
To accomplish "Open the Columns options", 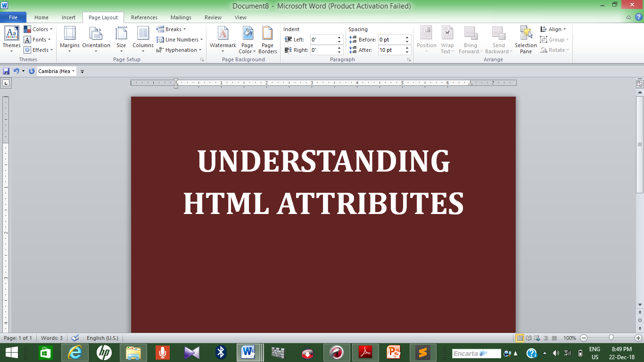I will click(x=142, y=40).
